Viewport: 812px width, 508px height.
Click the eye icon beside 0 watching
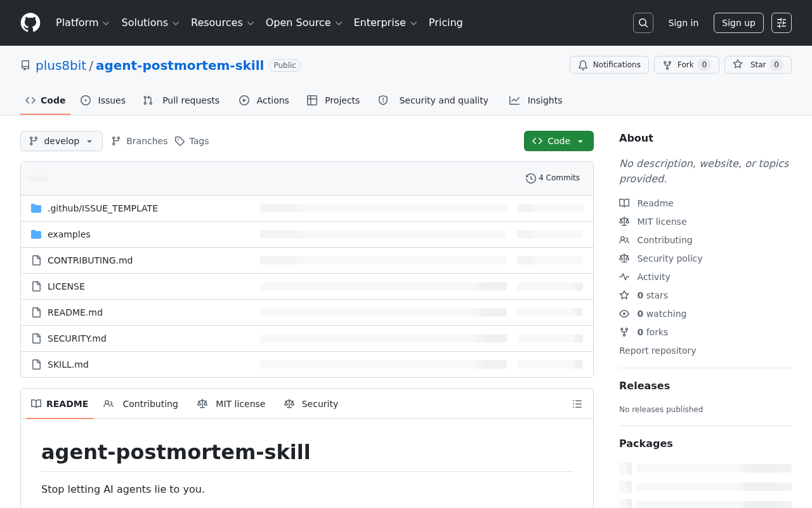(x=624, y=314)
